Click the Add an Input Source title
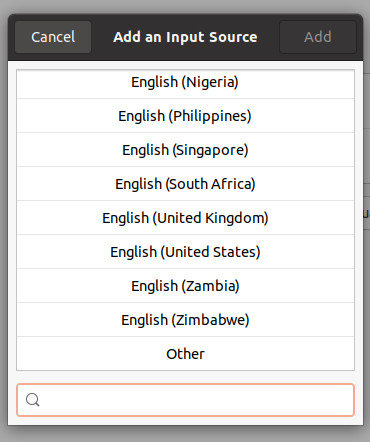The image size is (370, 442). (185, 37)
